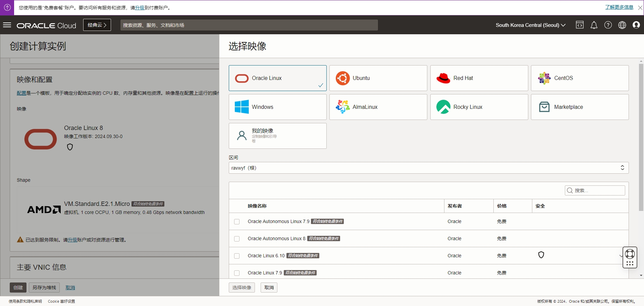Check Oracle Linux 7.9 checkbox

(237, 273)
